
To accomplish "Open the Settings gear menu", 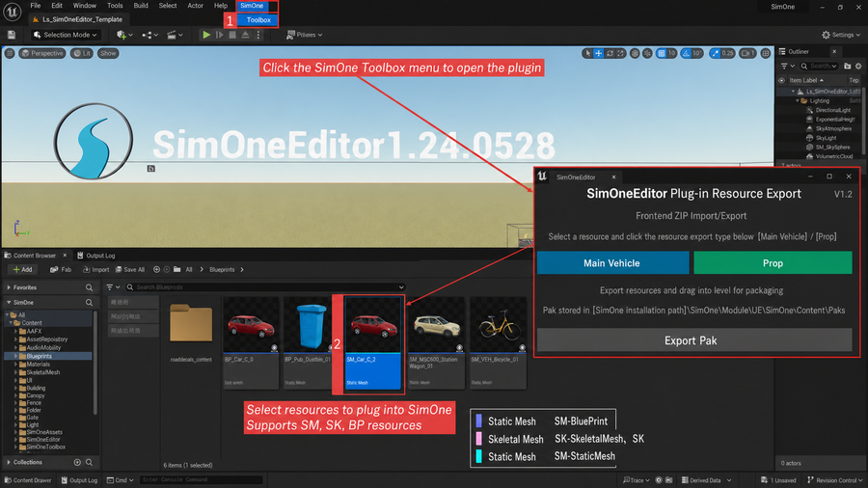I will tap(841, 35).
